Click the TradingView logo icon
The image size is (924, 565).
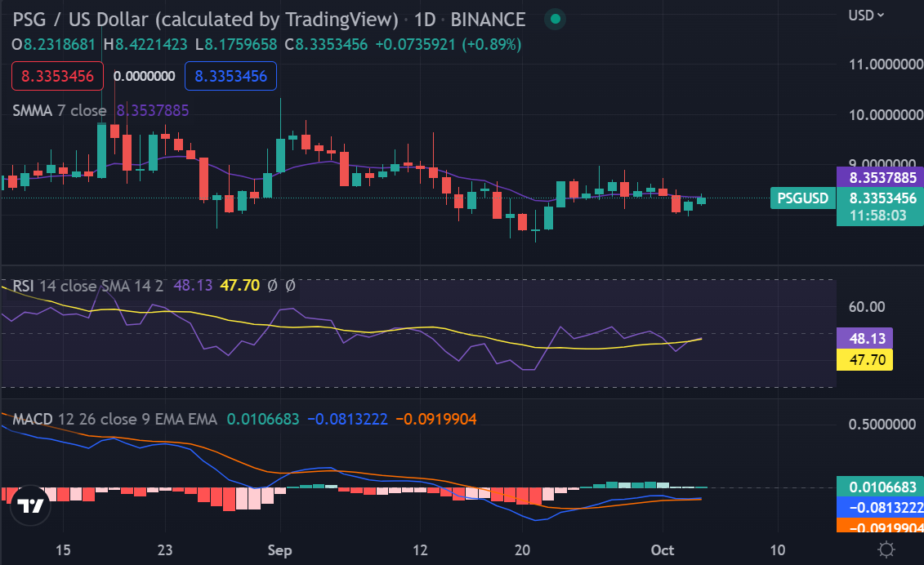pyautogui.click(x=30, y=505)
